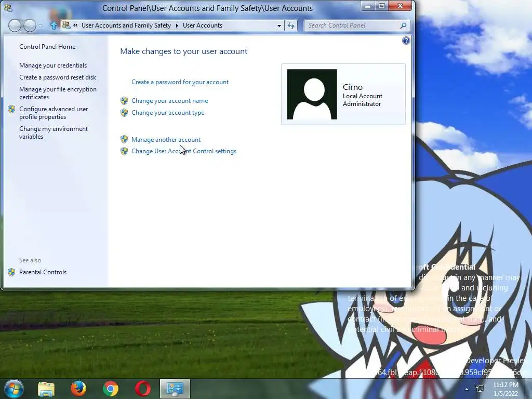Open the address bar history dropdown
The width and height of the screenshot is (532, 399).
279,25
